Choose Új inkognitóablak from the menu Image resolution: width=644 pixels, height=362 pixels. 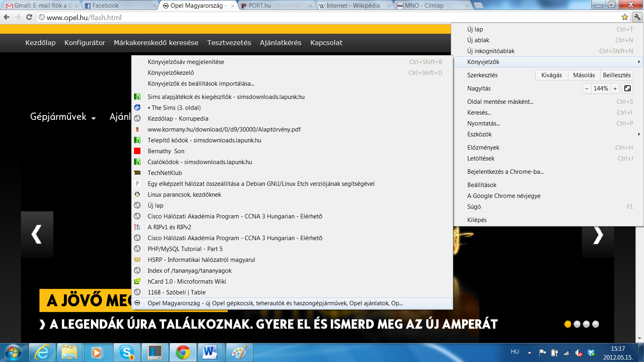click(x=548, y=51)
